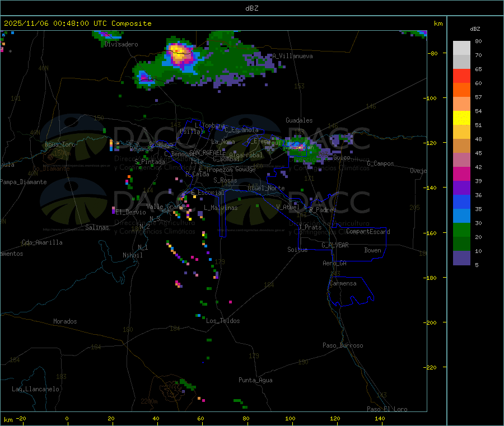
Task: Click the A_Villanueva map label
Action: click(x=292, y=56)
